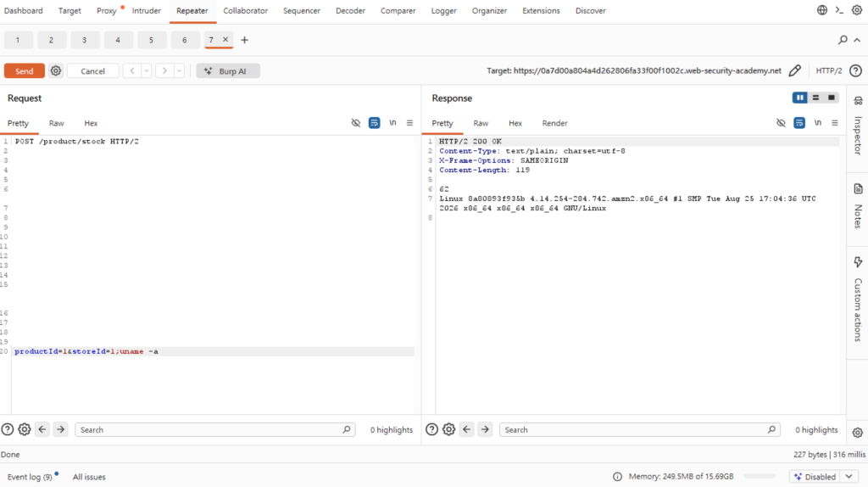868x487 pixels.
Task: Open the Comparer tab
Action: coord(398,10)
